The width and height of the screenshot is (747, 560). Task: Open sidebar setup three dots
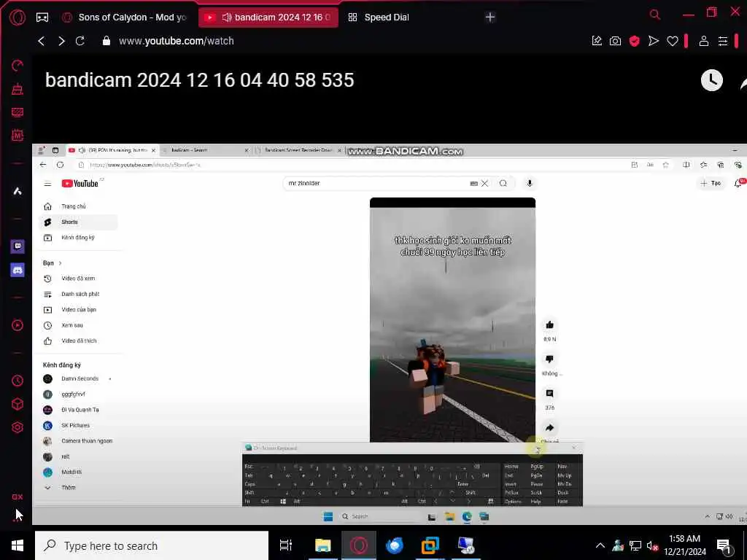tap(18, 521)
